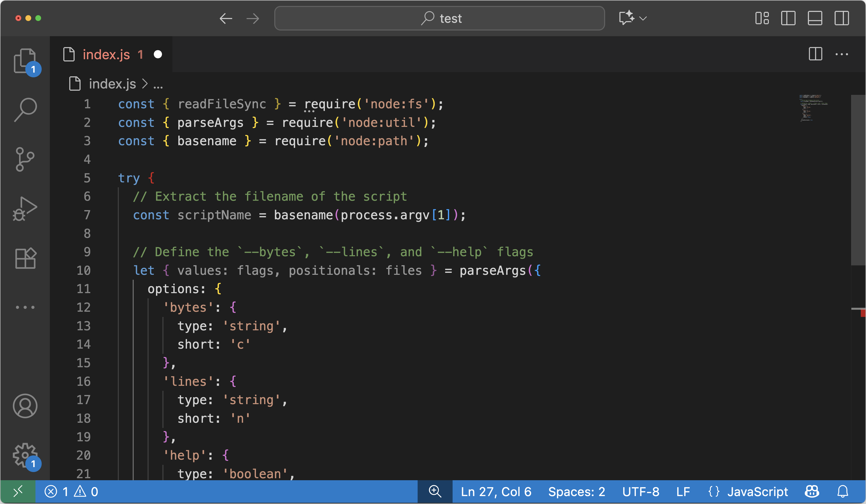Open the Run and Debug view
This screenshot has width=866, height=504.
pos(25,209)
